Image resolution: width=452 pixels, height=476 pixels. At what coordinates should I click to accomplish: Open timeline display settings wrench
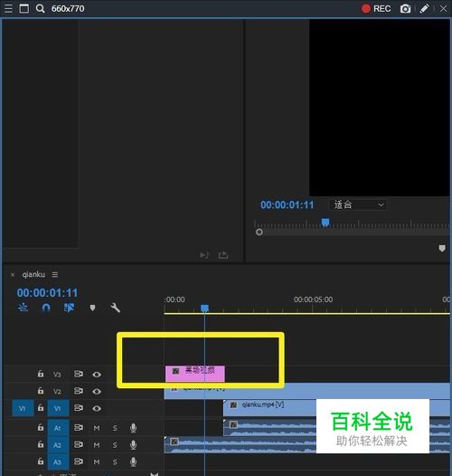coord(116,308)
